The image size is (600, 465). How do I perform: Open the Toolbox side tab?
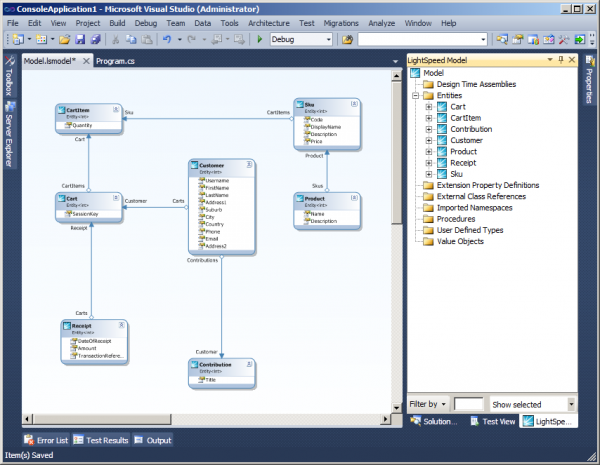pos(9,76)
